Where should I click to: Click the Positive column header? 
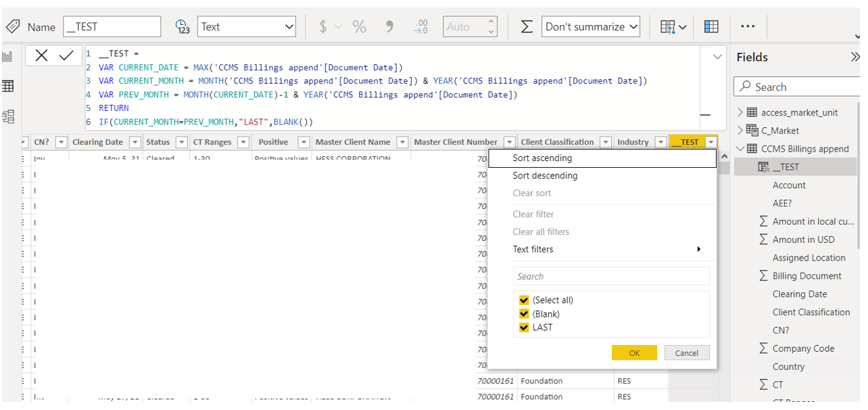[273, 142]
